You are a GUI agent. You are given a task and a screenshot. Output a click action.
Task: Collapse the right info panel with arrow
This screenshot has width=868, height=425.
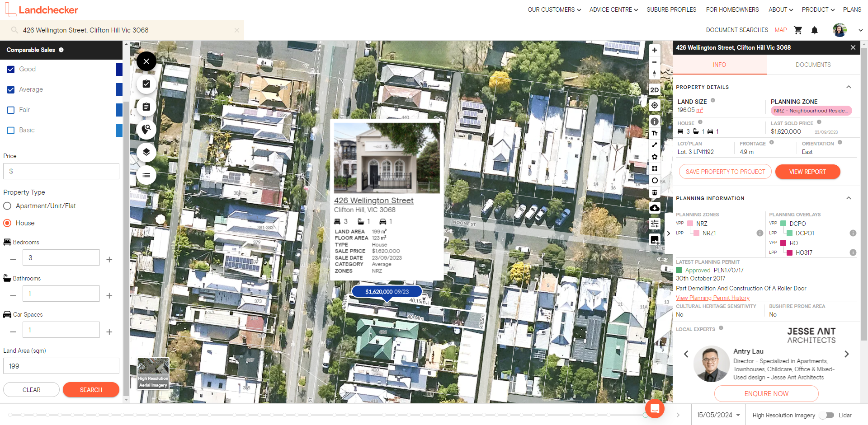(x=669, y=234)
